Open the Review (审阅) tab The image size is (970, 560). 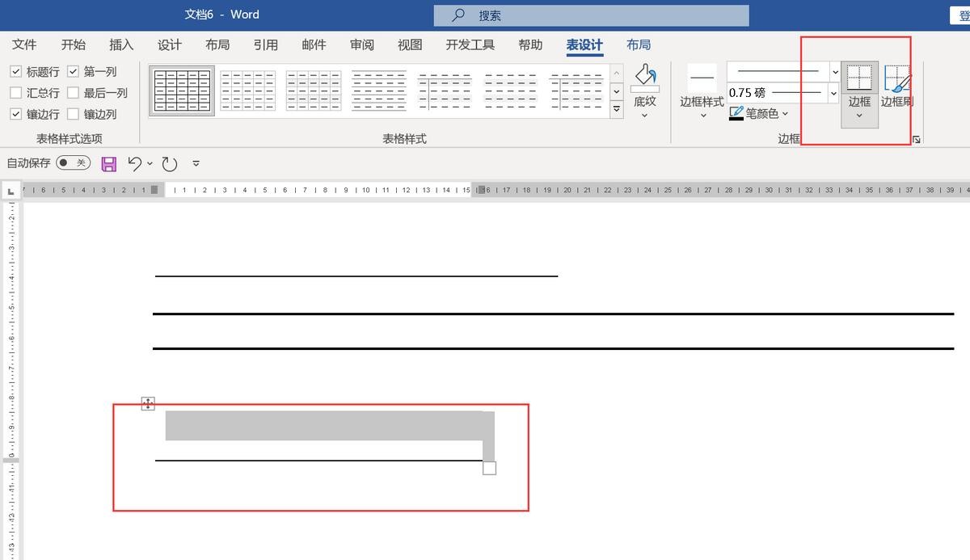pos(362,45)
